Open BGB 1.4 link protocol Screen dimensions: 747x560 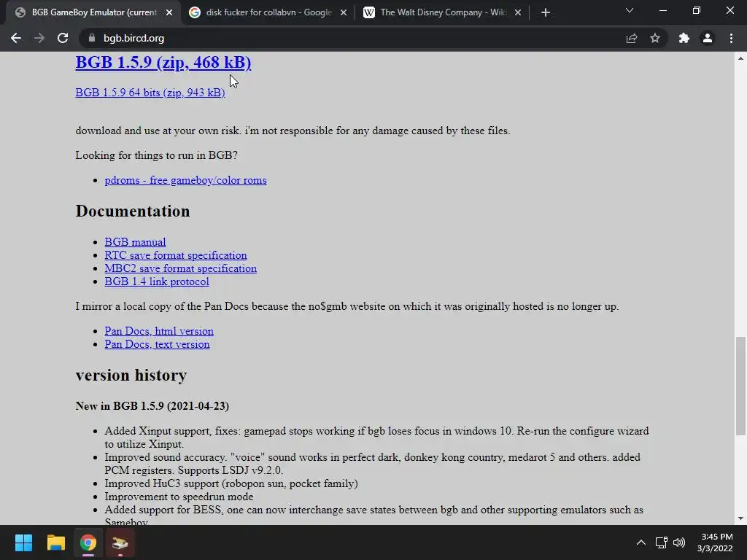[x=157, y=281]
